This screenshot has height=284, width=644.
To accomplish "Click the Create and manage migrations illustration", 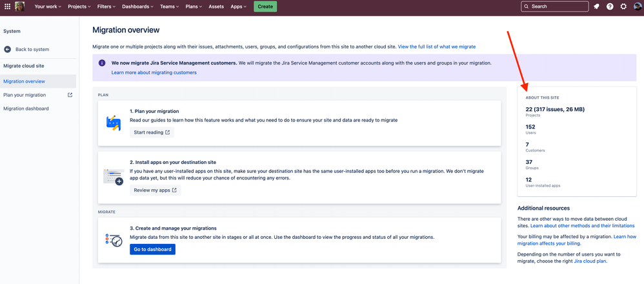I will (114, 240).
